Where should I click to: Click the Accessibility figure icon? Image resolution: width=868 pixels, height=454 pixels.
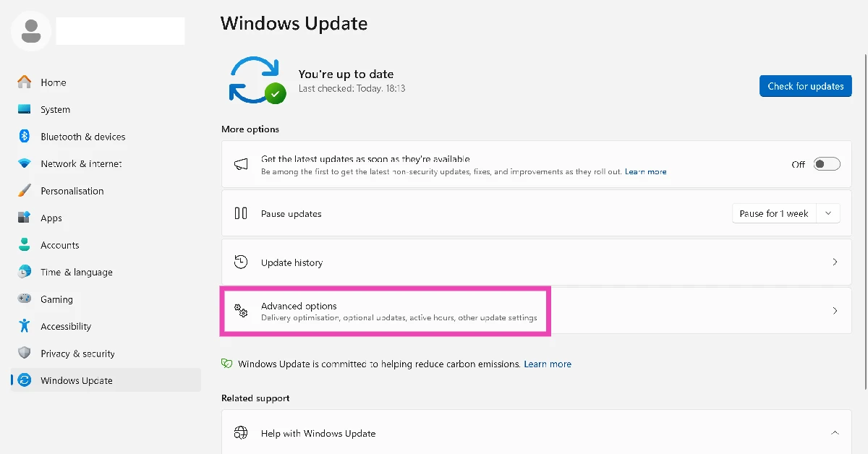(x=25, y=326)
